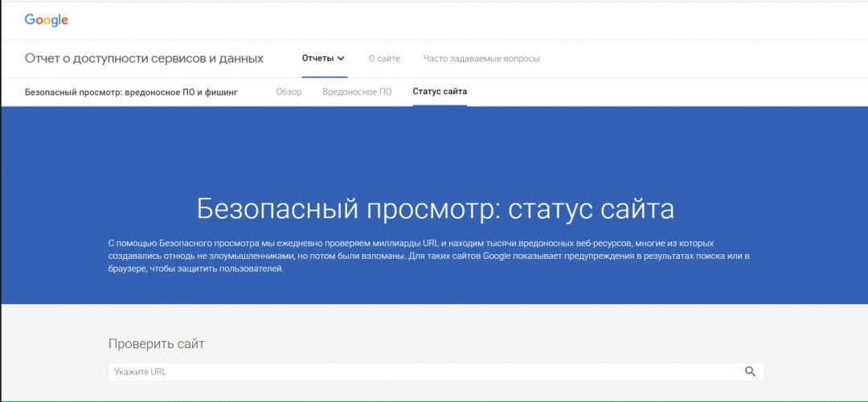Click the Safe Browsing description paragraph
The height and width of the screenshot is (402, 868).
(429, 256)
